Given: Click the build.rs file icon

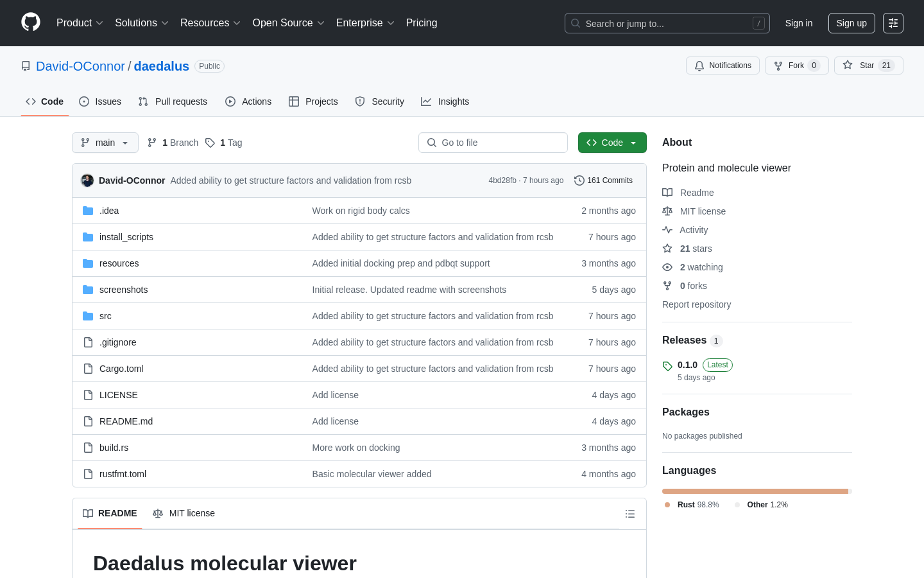Looking at the screenshot, I should pyautogui.click(x=88, y=448).
